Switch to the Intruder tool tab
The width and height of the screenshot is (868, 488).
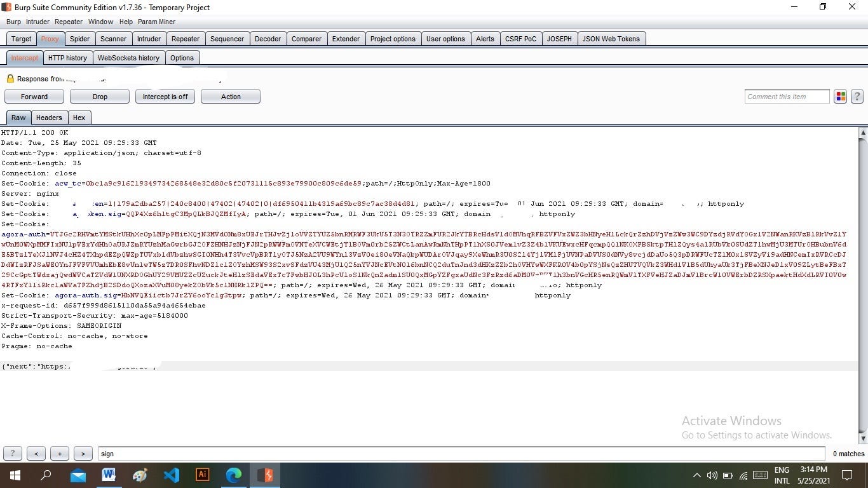tap(149, 39)
